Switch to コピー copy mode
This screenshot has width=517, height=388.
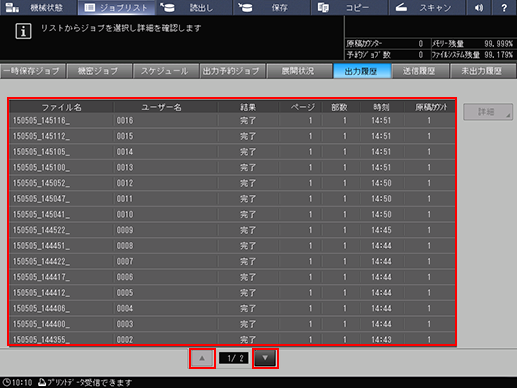[x=349, y=7]
